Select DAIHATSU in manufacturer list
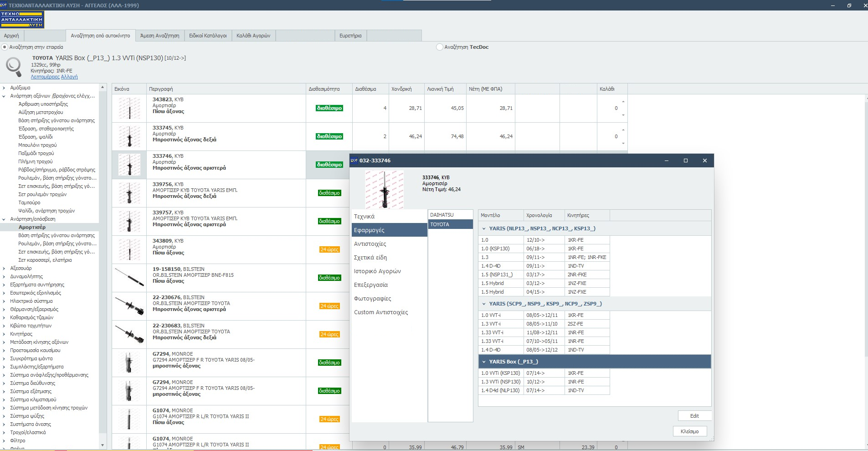Viewport: 868px width, 451px height. 450,215
